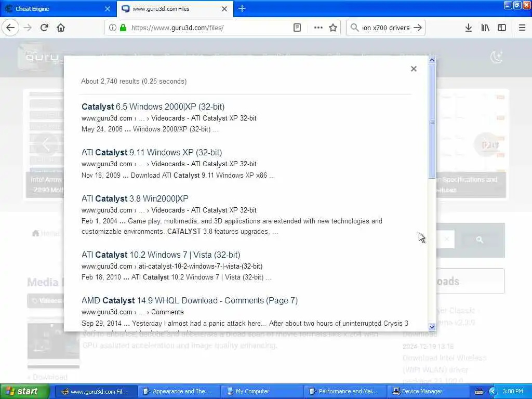Toggle the sidebar icon
The width and height of the screenshot is (532, 399).
pos(502,28)
